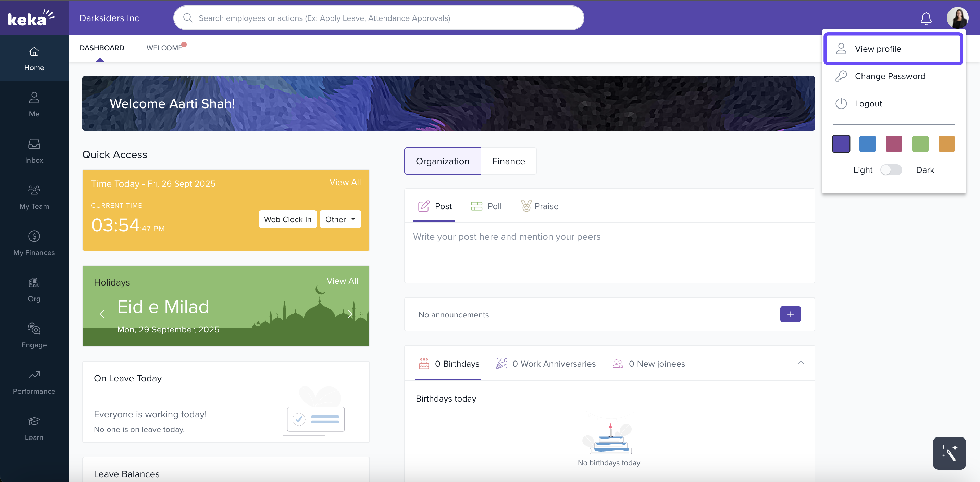This screenshot has height=482, width=980.
Task: Toggle Light/Dark theme switch
Action: tap(891, 170)
